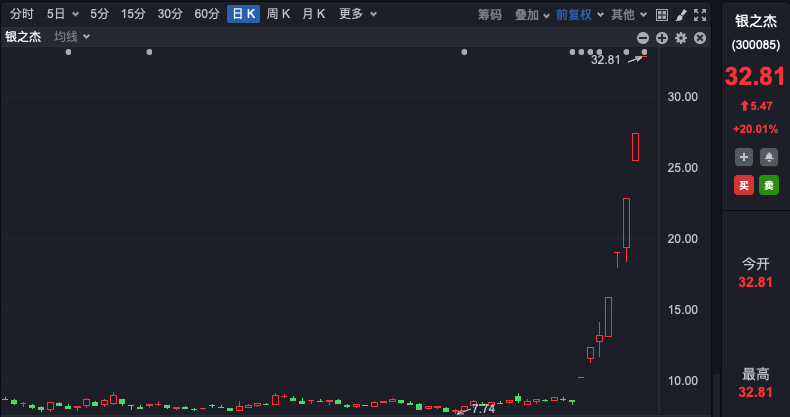Click the red 买 buy button

[744, 185]
